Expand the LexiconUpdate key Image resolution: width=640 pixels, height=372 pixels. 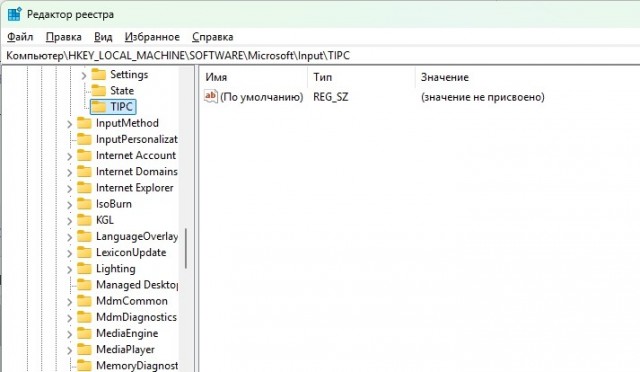[69, 253]
